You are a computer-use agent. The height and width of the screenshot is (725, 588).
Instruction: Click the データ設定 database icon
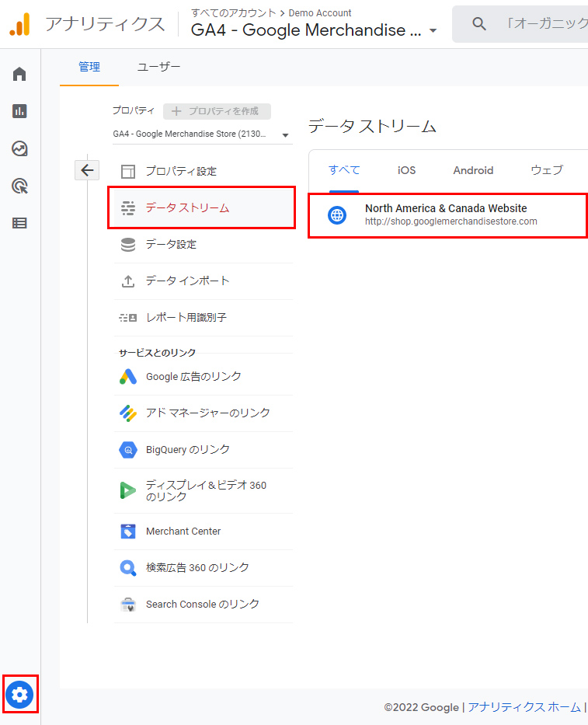point(128,245)
